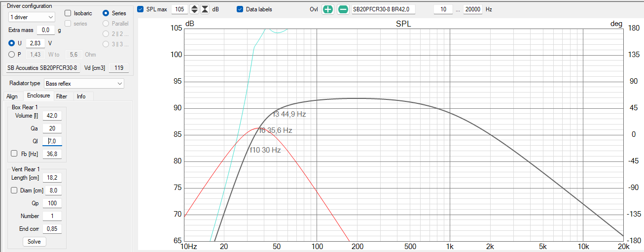This screenshot has height=252, width=644.
Task: Open the 1 driver dropdown
Action: tap(32, 17)
